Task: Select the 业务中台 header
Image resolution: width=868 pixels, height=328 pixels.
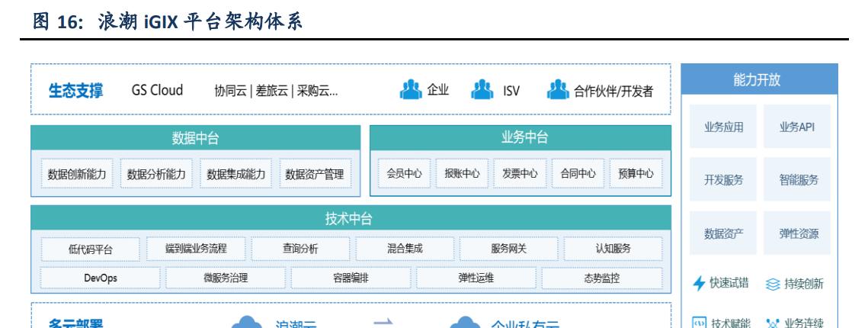Action: (520, 138)
